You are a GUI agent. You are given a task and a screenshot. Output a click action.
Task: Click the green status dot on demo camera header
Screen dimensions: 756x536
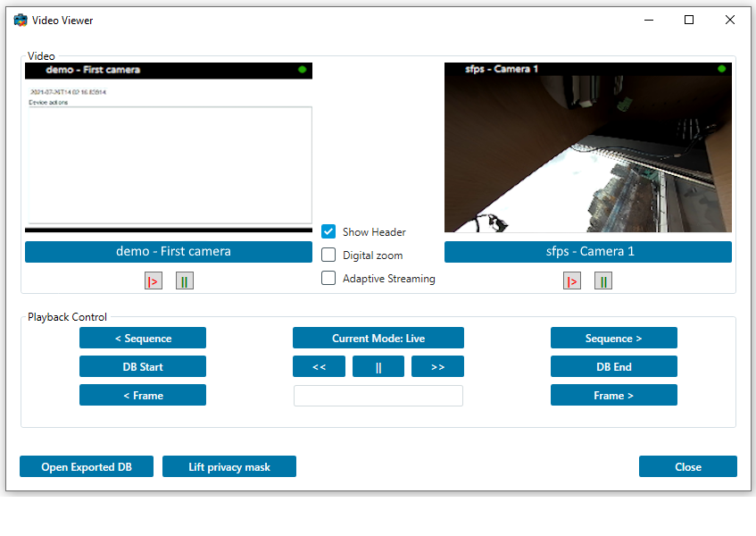(303, 70)
